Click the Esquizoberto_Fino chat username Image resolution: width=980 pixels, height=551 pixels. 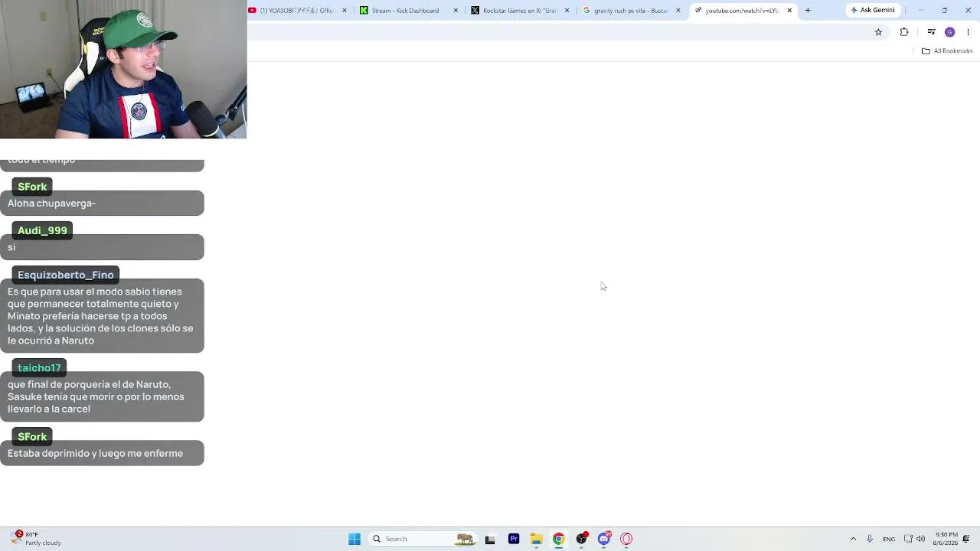point(65,275)
